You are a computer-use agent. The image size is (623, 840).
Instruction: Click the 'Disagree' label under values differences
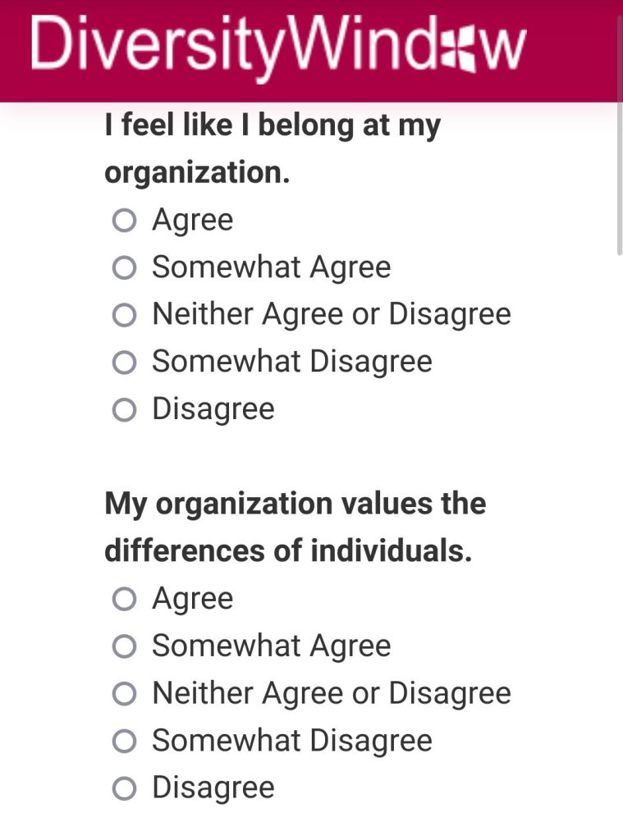coord(213,788)
